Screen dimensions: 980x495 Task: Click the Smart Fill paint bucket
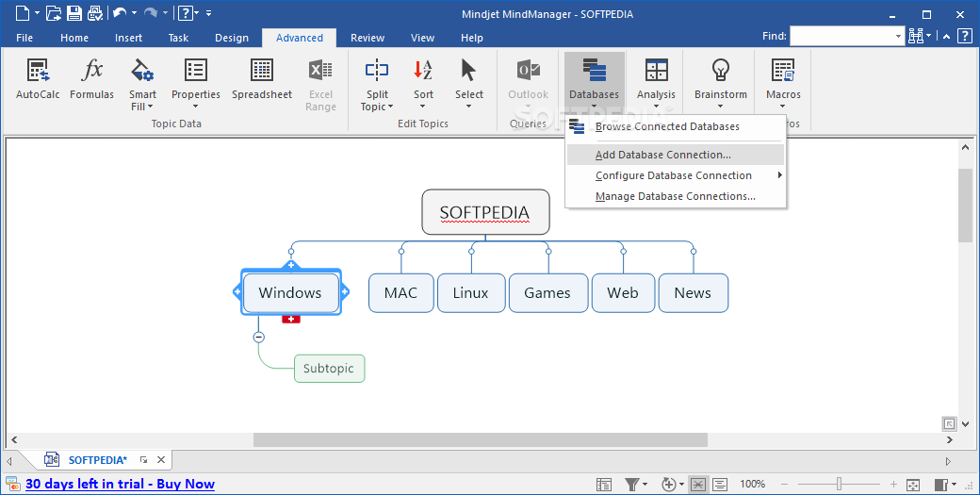(142, 70)
